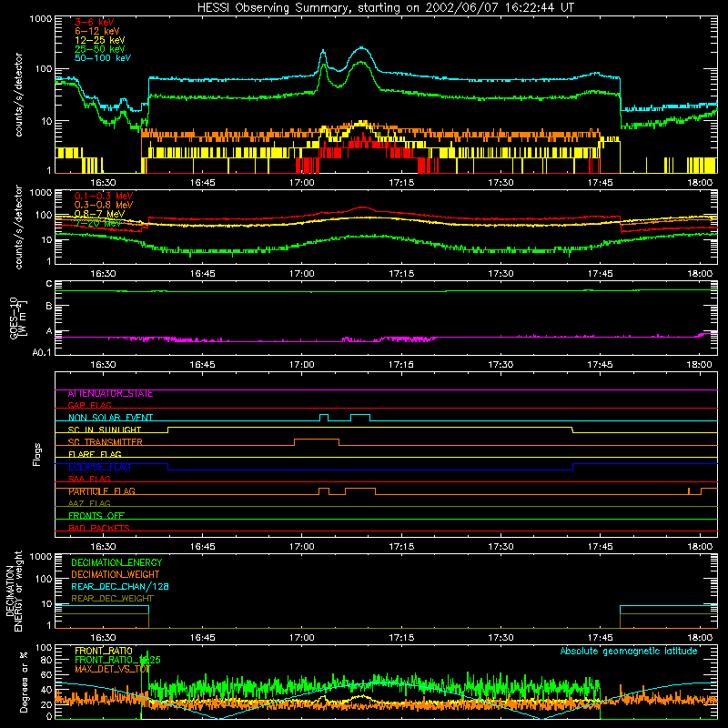Click the MAX_DET_VS_TOT legend label

(x=112, y=669)
